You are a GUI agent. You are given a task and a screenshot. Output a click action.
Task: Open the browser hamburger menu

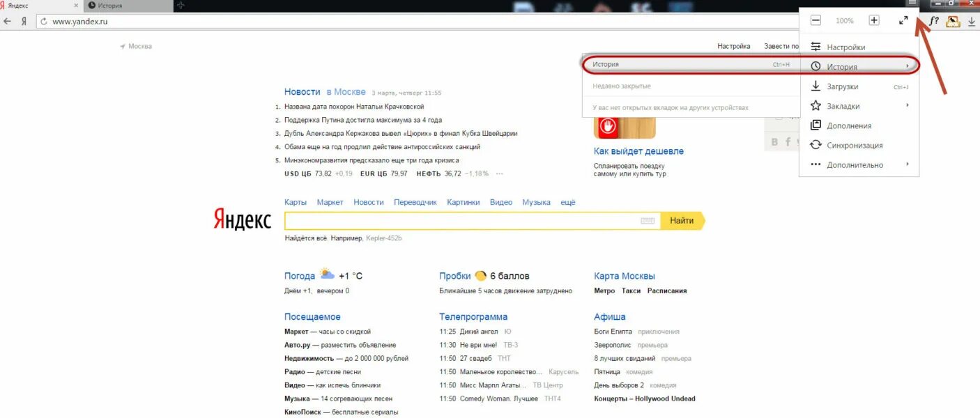pos(913,3)
